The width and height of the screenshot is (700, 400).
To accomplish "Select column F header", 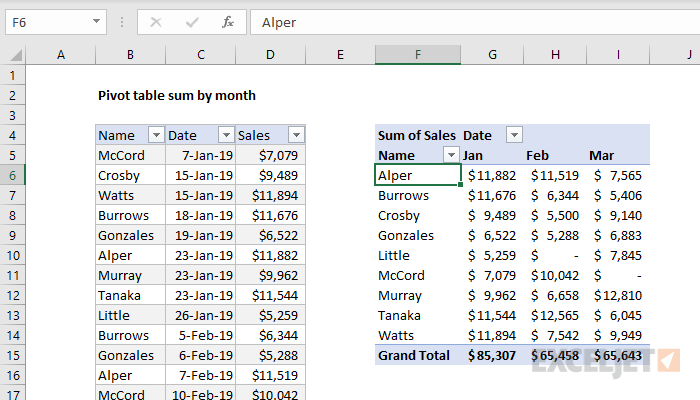I will pyautogui.click(x=417, y=54).
